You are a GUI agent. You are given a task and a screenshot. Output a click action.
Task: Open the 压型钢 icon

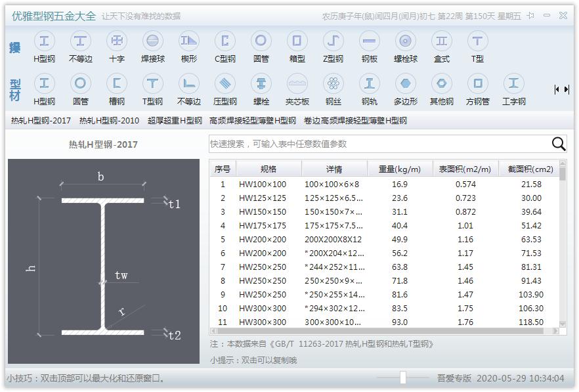click(225, 83)
